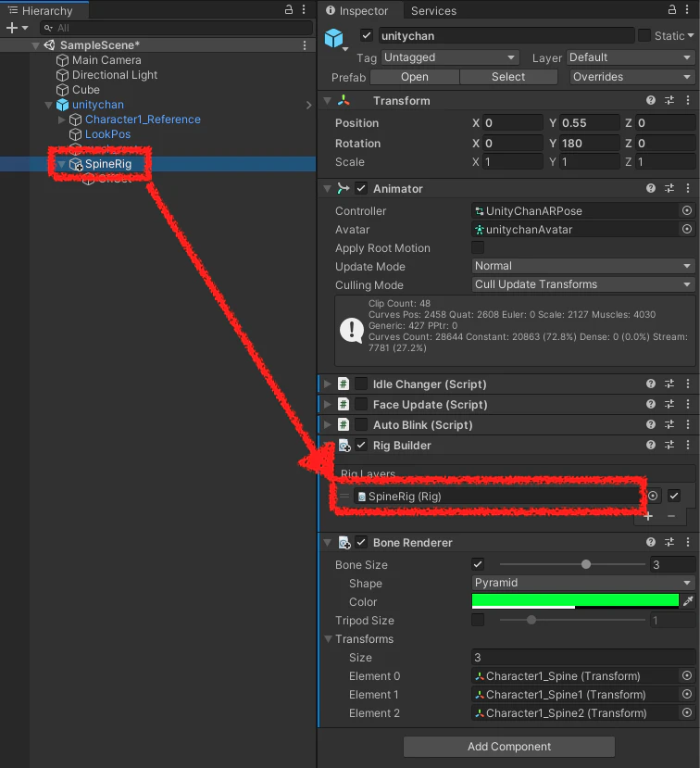This screenshot has height=768, width=700.
Task: Click the Add Component button
Action: point(509,747)
